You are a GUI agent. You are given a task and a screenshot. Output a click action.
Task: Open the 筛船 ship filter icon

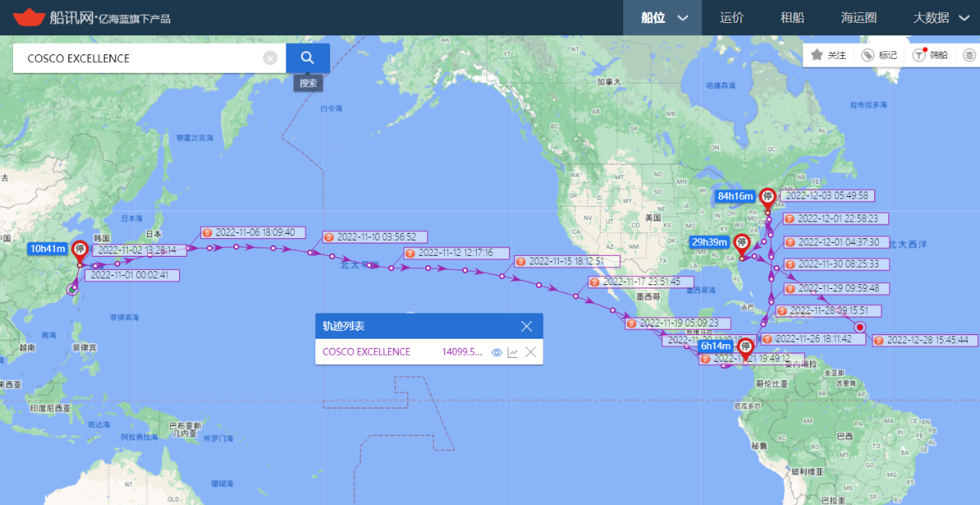pos(919,55)
